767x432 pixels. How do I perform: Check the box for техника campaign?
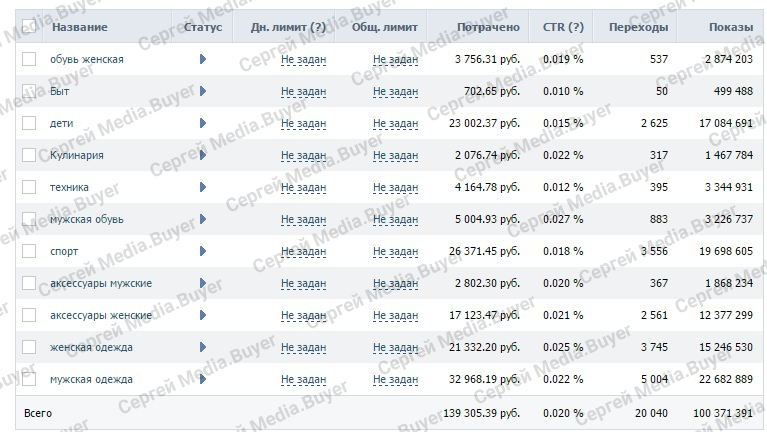29,187
